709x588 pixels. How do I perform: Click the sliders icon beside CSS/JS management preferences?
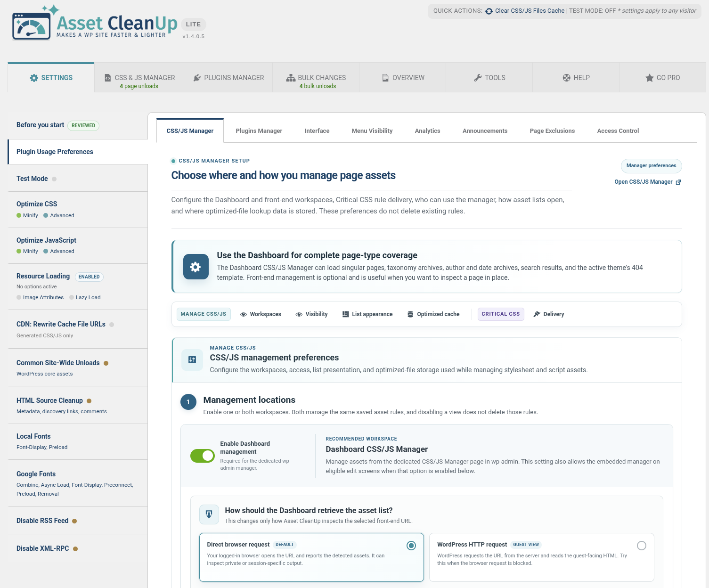tap(192, 360)
